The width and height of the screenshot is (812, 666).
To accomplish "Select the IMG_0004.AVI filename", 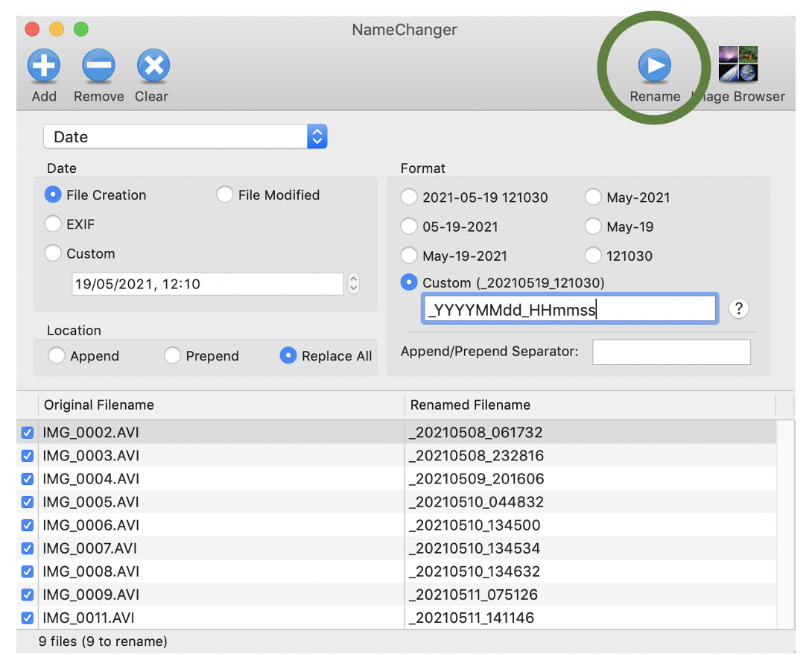I will (91, 479).
